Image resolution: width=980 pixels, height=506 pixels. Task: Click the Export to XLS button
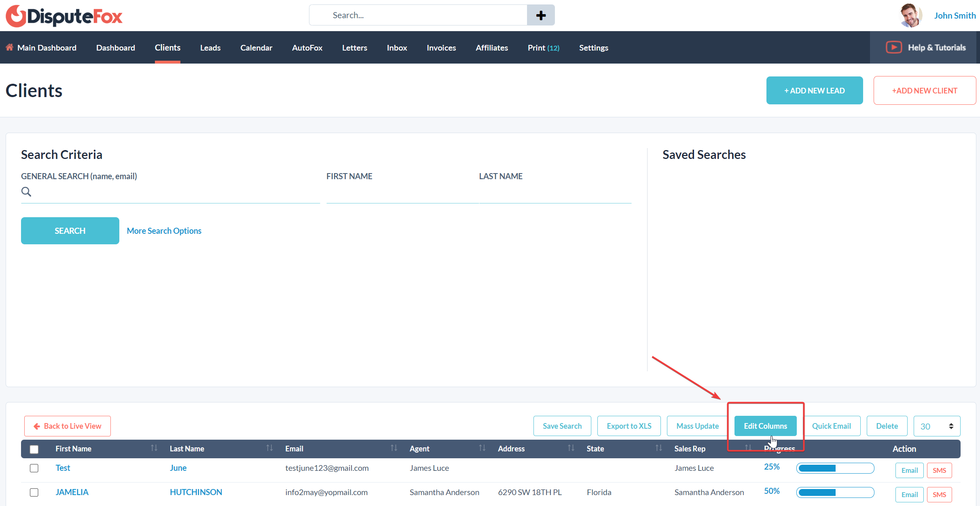[x=629, y=426]
